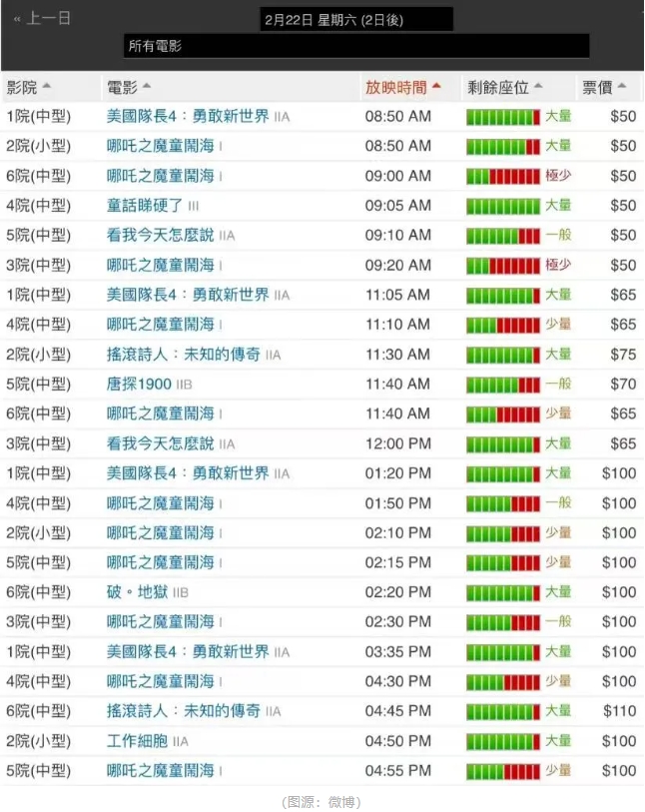Open 美國隊長4 at 03:35 PM showing

188,651
